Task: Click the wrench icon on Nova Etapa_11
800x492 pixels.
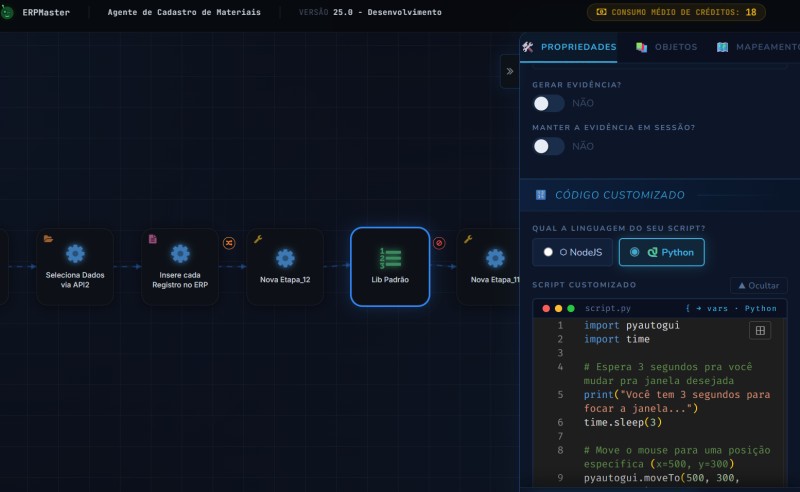Action: click(468, 239)
